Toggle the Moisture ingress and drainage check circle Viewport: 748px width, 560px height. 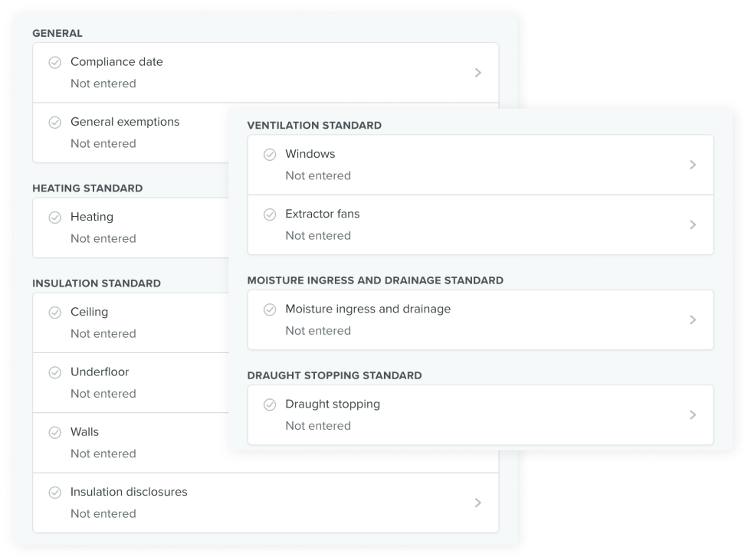coord(270,309)
